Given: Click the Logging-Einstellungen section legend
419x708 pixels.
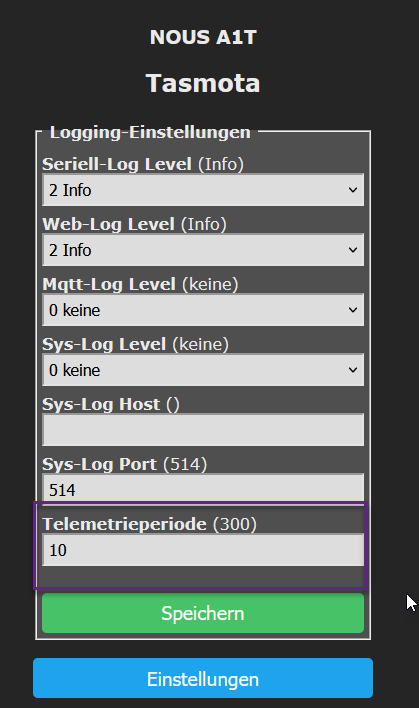Looking at the screenshot, I should (x=150, y=132).
